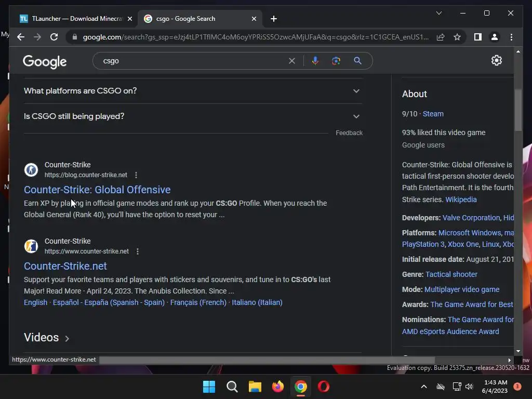The height and width of the screenshot is (399, 532).
Task: Click the vertical page scrollbar thumb
Action: 518,110
